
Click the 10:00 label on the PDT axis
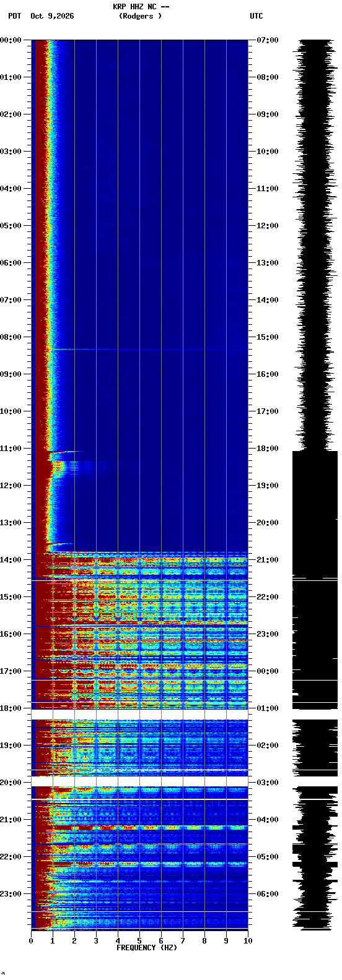[11, 411]
